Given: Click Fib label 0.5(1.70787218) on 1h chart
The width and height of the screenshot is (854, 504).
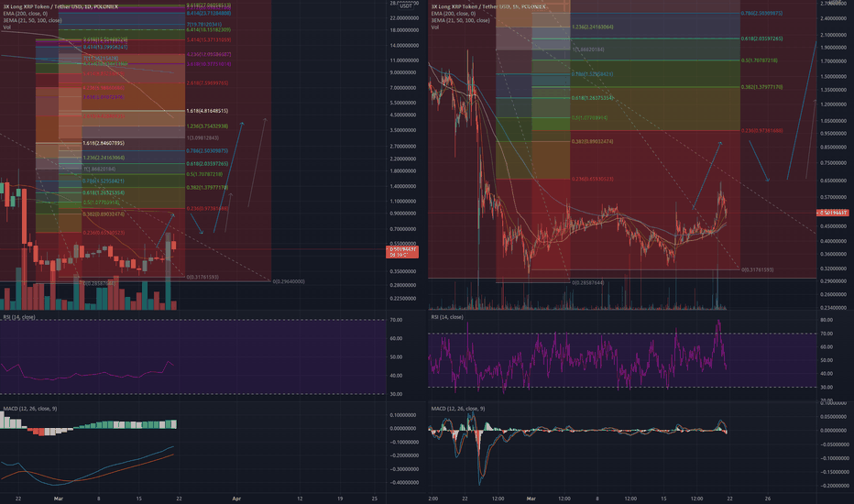Looking at the screenshot, I should (760, 60).
